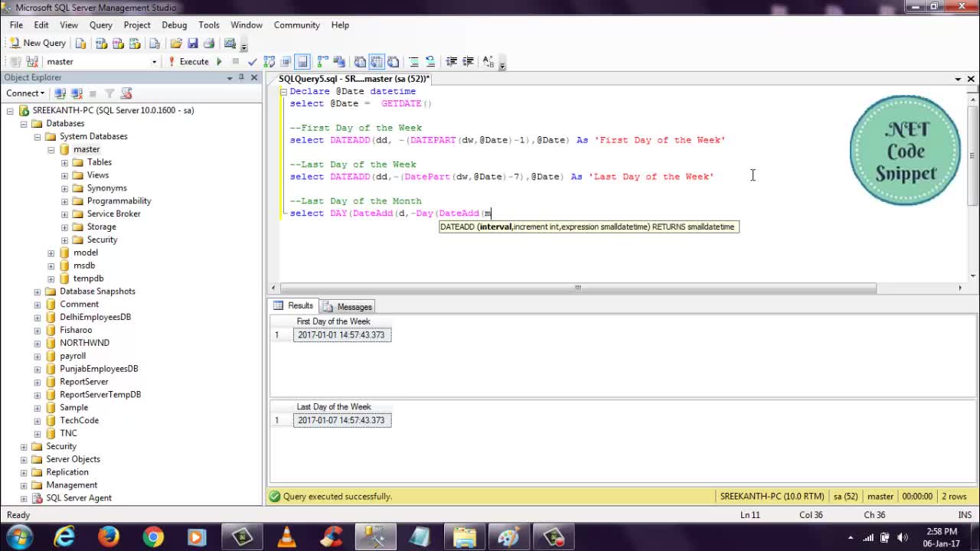Switch to the Messages tab
Screen dimensions: 980x551
(347, 306)
